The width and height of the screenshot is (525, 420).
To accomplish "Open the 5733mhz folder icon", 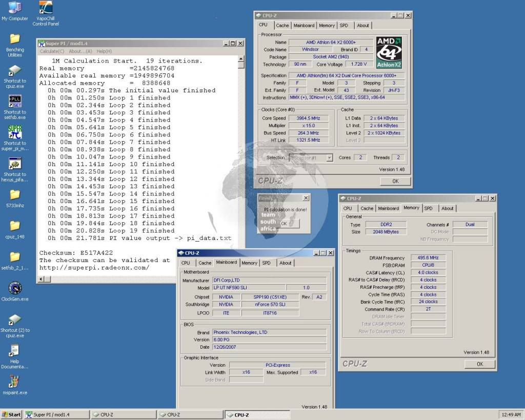I will tap(15, 198).
